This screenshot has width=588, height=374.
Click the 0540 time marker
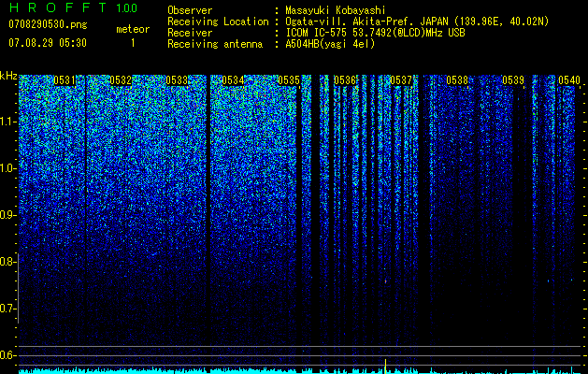click(569, 80)
